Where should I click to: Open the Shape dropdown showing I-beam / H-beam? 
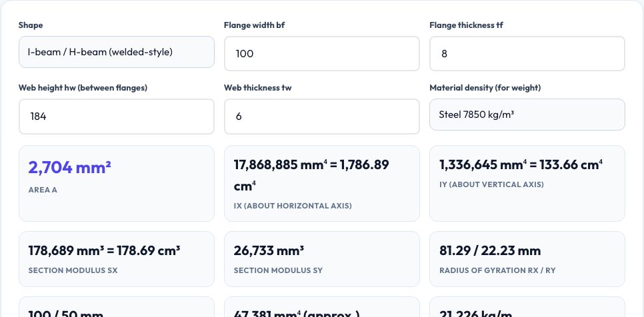coord(116,52)
